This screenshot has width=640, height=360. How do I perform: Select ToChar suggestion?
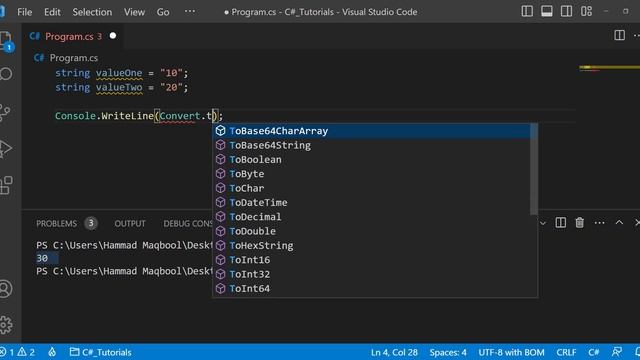coord(371,188)
